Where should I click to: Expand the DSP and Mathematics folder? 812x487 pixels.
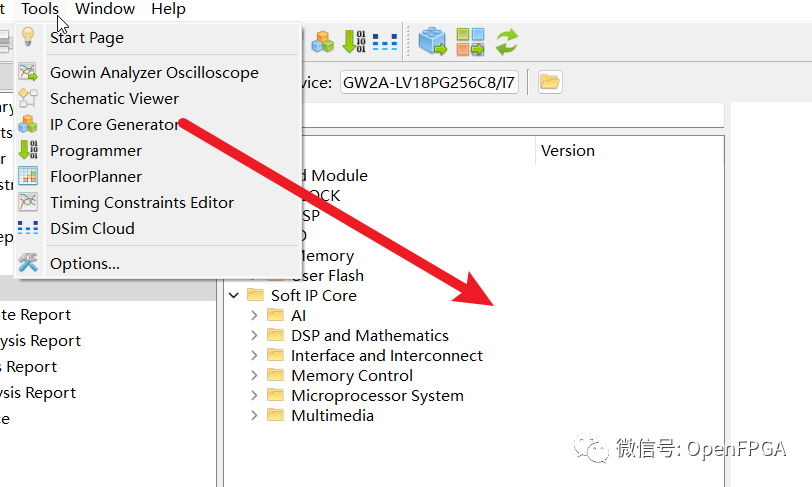point(255,336)
